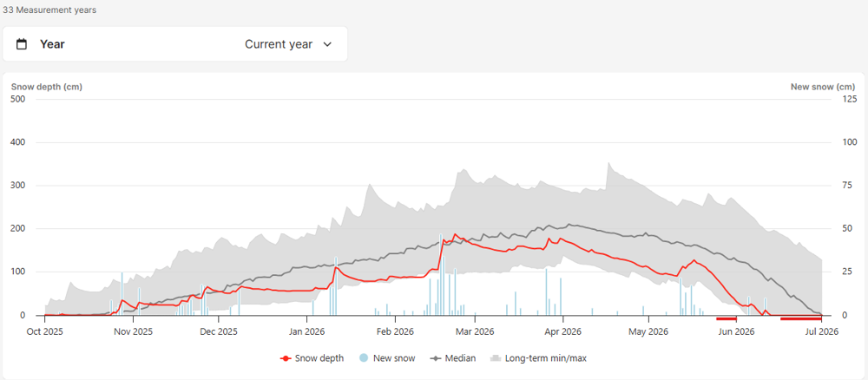The image size is (868, 380).
Task: Click the '33 Measurement years' text
Action: pos(49,10)
